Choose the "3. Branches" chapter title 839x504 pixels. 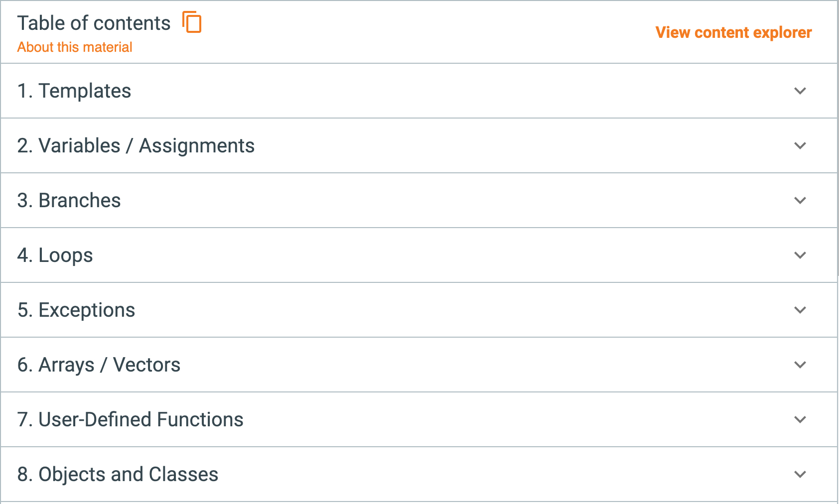pos(69,201)
